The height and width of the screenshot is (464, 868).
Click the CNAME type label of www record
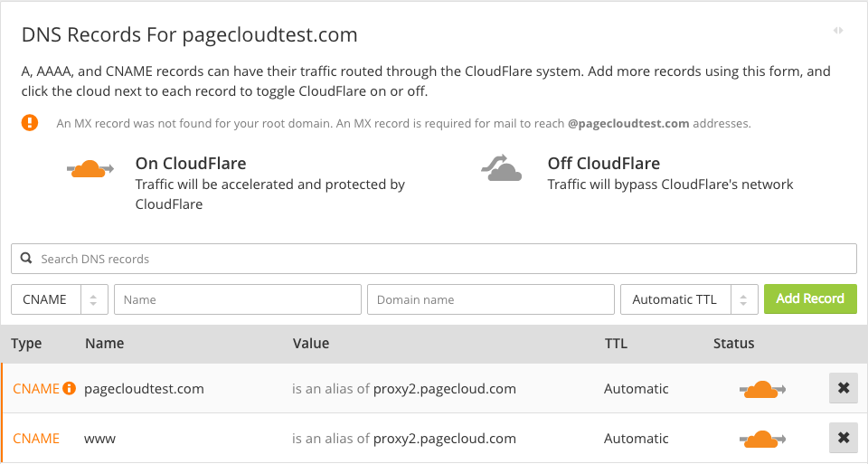[36, 439]
